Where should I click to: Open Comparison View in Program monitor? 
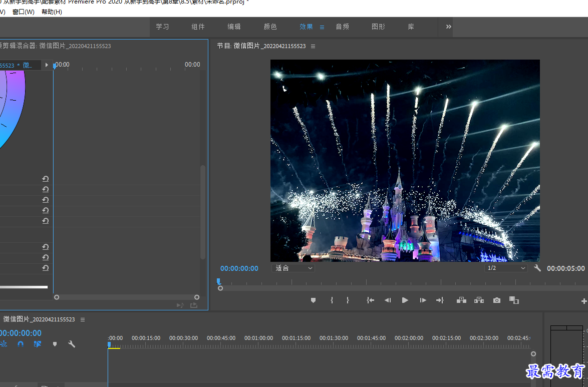(x=514, y=300)
